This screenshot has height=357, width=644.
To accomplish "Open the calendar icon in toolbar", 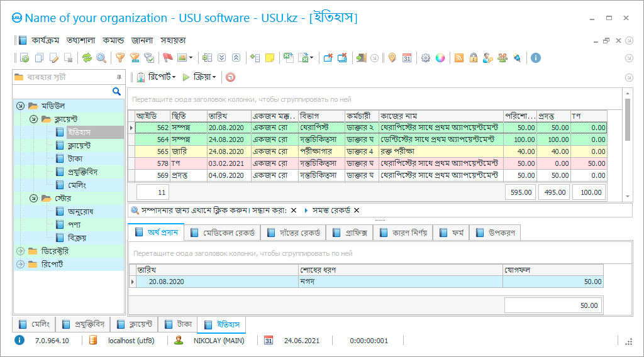I will 407,58.
